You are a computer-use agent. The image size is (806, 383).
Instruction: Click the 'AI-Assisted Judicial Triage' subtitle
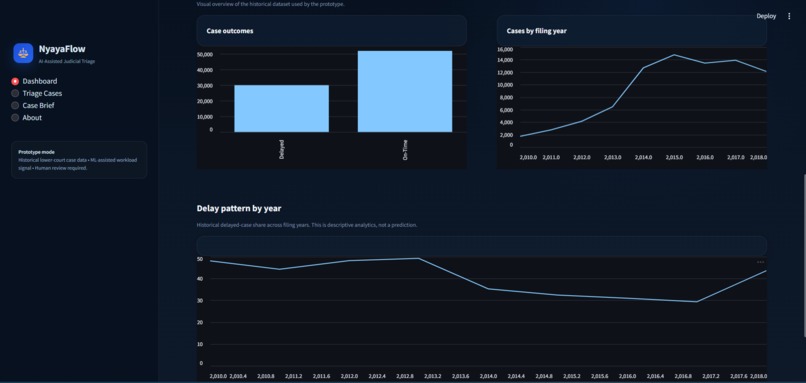coord(67,61)
